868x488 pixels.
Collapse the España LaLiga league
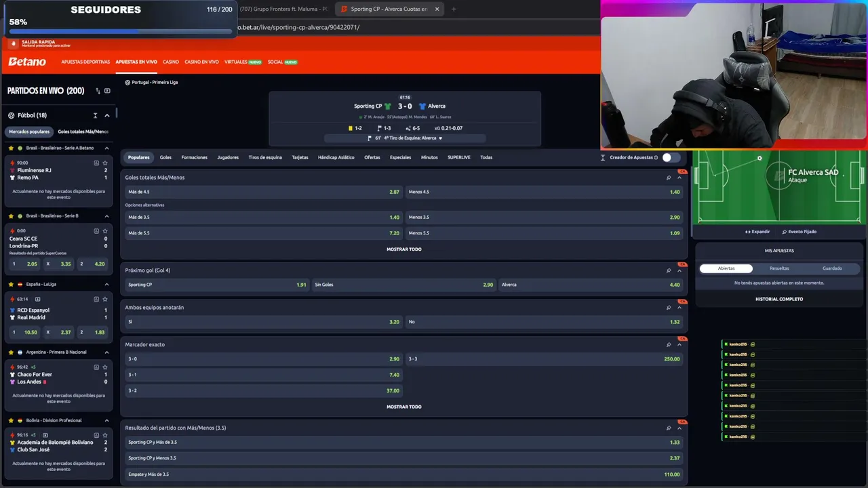[x=106, y=284]
